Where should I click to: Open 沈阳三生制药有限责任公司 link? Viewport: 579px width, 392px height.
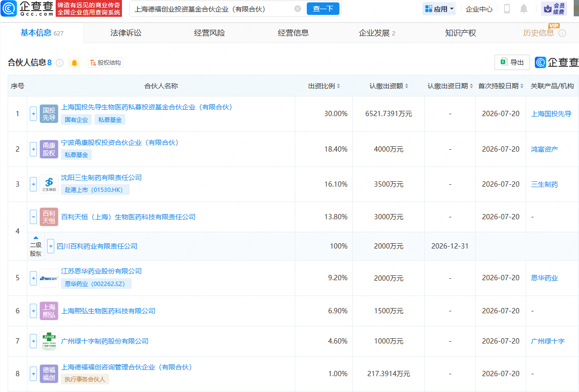101,178
